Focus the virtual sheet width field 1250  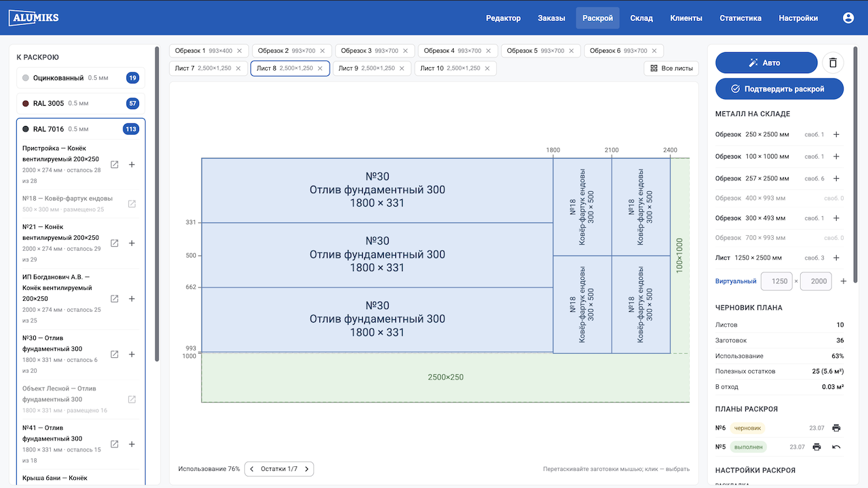[x=777, y=281]
